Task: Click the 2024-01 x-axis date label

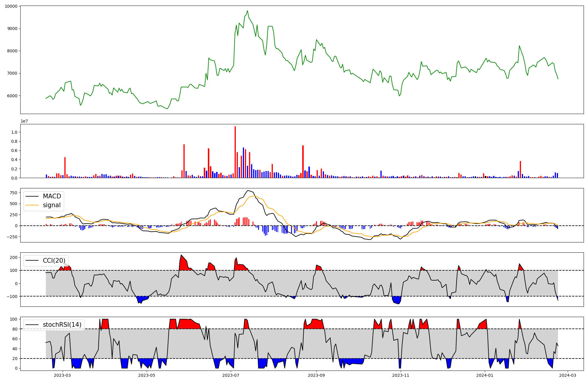Action: (x=485, y=375)
